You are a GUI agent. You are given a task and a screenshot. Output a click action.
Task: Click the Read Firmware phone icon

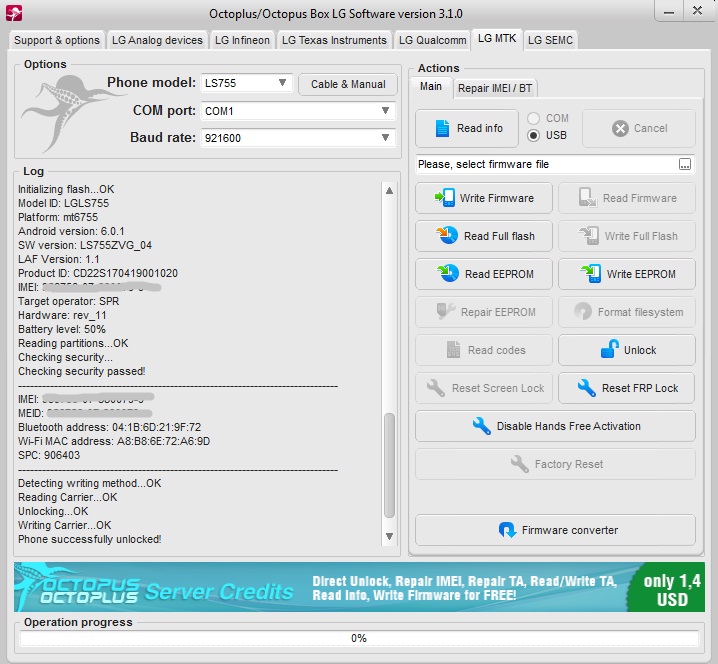[587, 198]
